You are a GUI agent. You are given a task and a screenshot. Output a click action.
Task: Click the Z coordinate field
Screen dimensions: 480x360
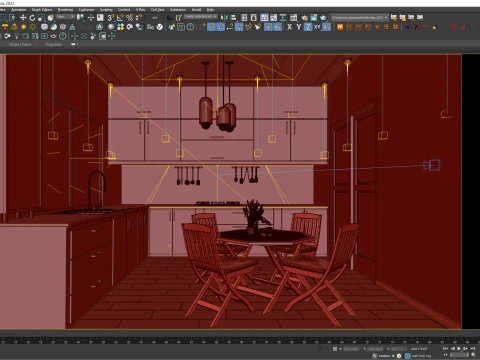click(x=399, y=349)
